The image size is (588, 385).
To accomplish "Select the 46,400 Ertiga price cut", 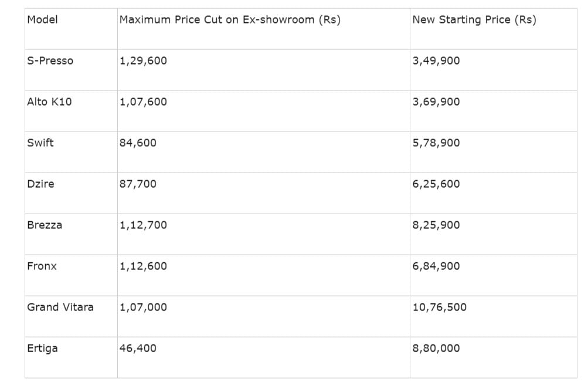I will point(138,348).
